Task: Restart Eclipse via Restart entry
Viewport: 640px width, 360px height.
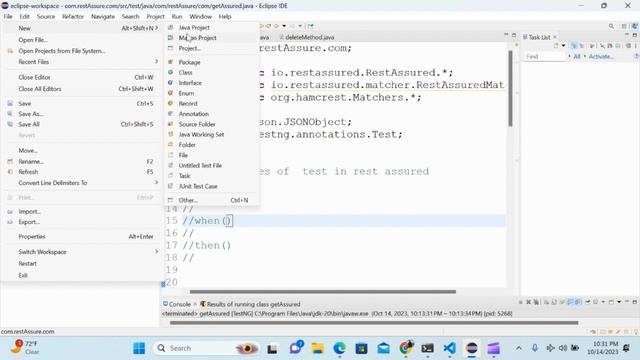Action: [27, 263]
